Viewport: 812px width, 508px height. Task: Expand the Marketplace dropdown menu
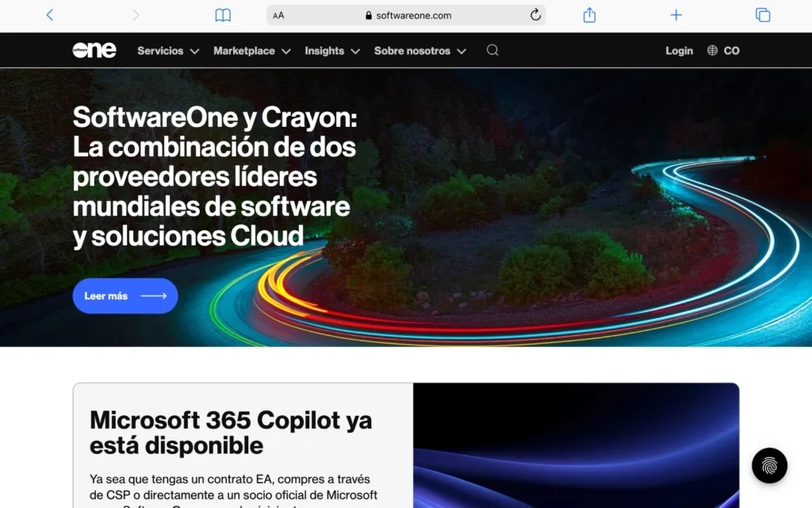[251, 51]
